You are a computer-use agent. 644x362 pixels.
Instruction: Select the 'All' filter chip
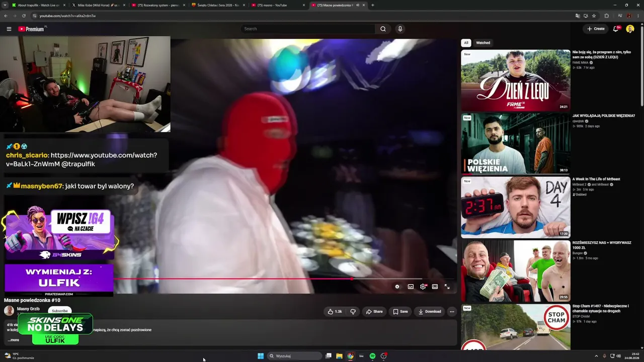tap(466, 43)
